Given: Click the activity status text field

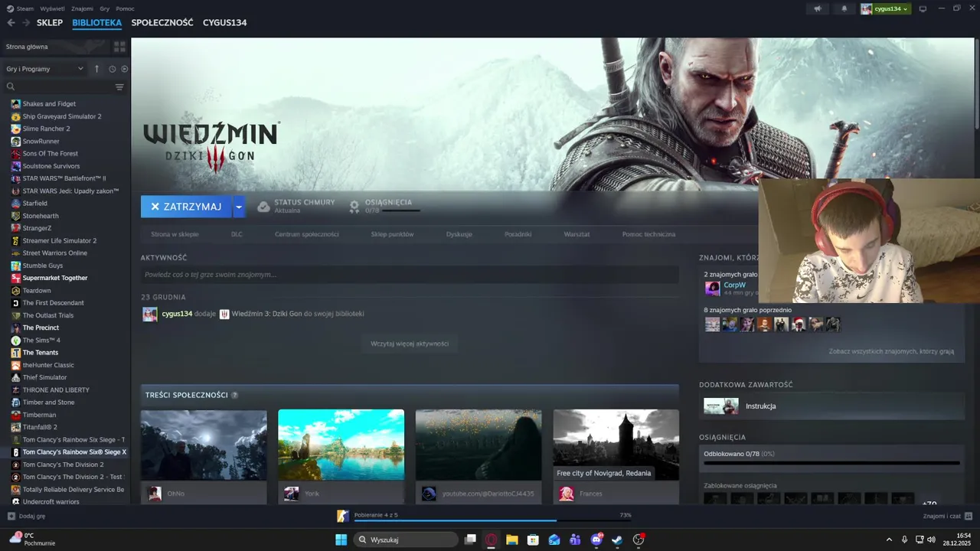Looking at the screenshot, I should [x=410, y=274].
